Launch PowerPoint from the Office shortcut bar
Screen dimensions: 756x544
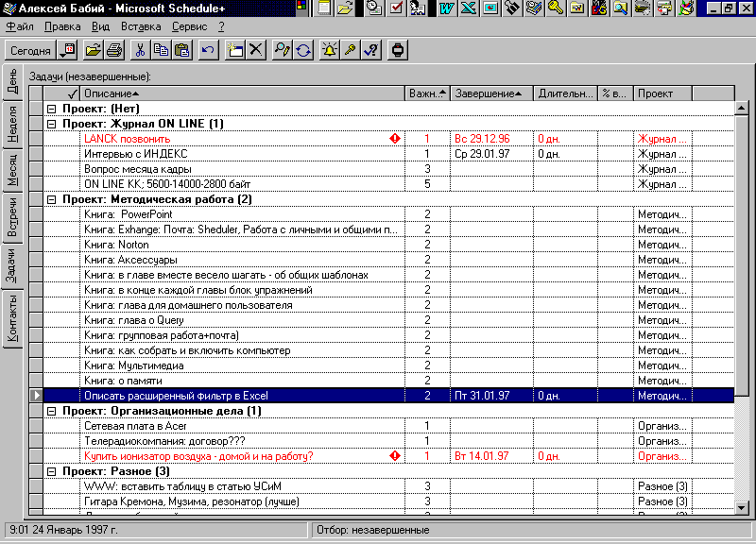(x=490, y=8)
